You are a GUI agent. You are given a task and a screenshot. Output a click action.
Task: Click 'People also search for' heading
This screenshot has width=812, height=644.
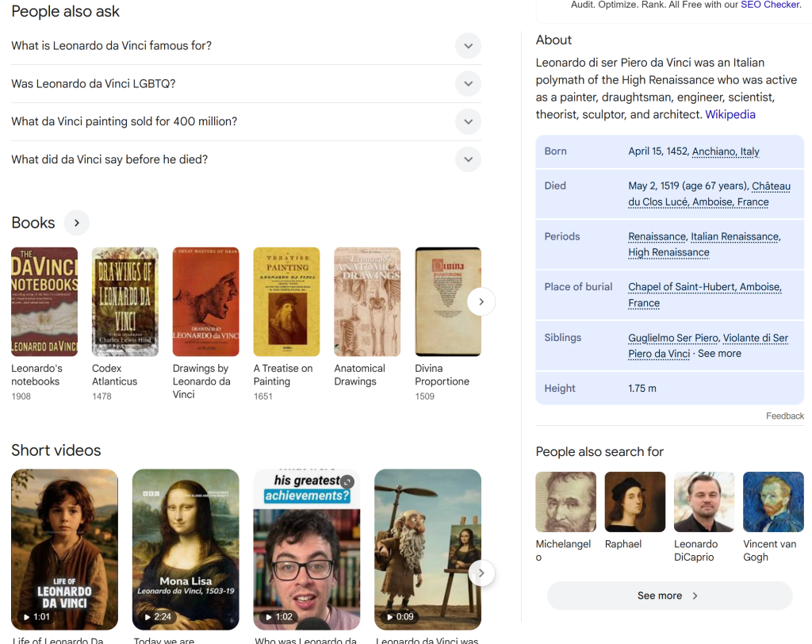pos(599,452)
